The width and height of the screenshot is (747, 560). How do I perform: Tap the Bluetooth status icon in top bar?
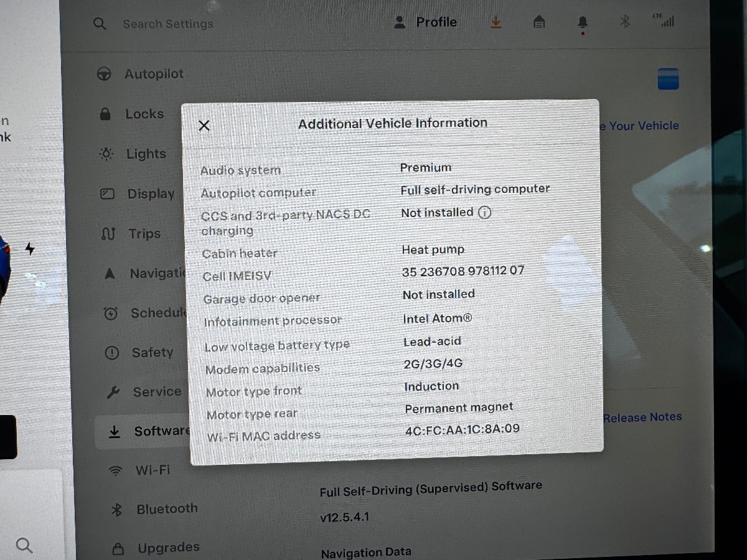[625, 22]
